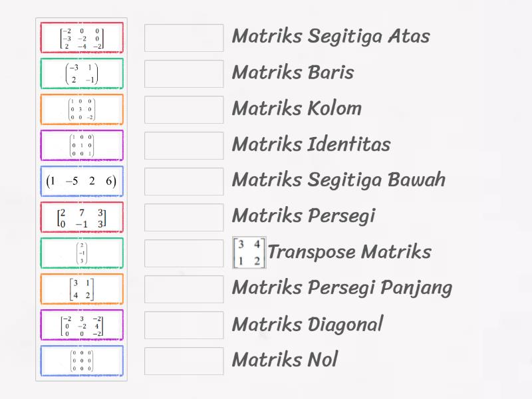
Task: Select the column matrix 2, -1, 3 card
Action: [82, 253]
